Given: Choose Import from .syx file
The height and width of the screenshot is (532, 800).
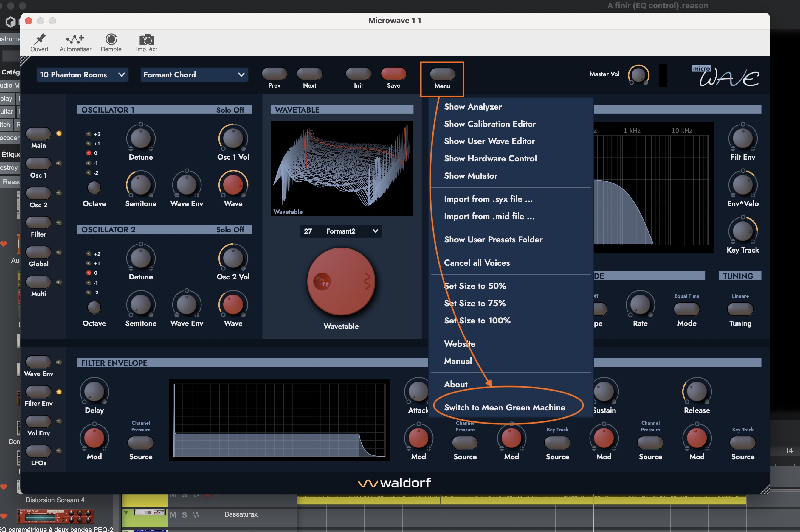Looking at the screenshot, I should tap(511, 199).
